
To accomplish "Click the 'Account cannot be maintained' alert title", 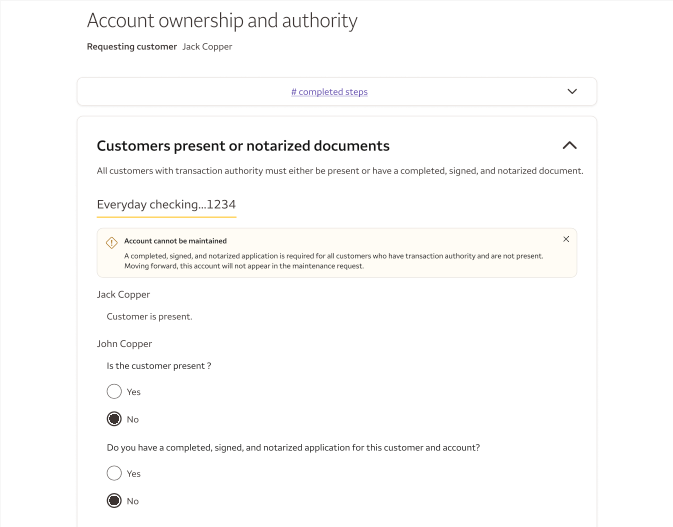I will [175, 241].
